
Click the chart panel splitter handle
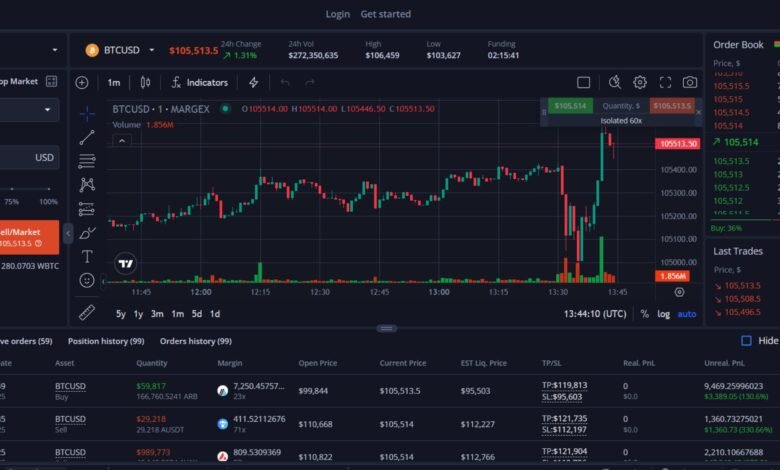(x=387, y=328)
